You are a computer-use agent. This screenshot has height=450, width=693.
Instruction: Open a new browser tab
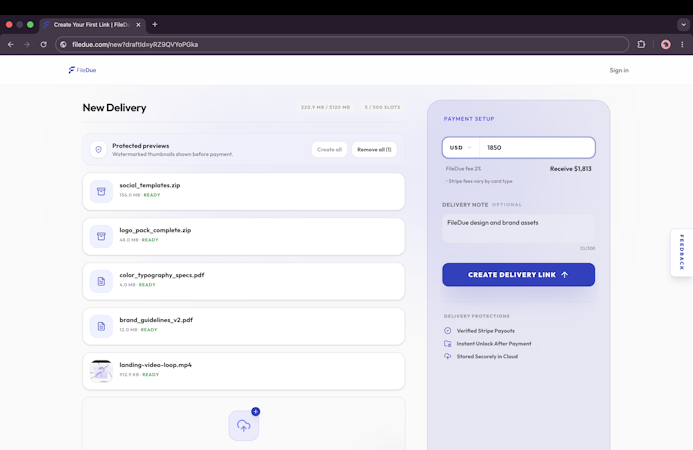click(x=155, y=25)
